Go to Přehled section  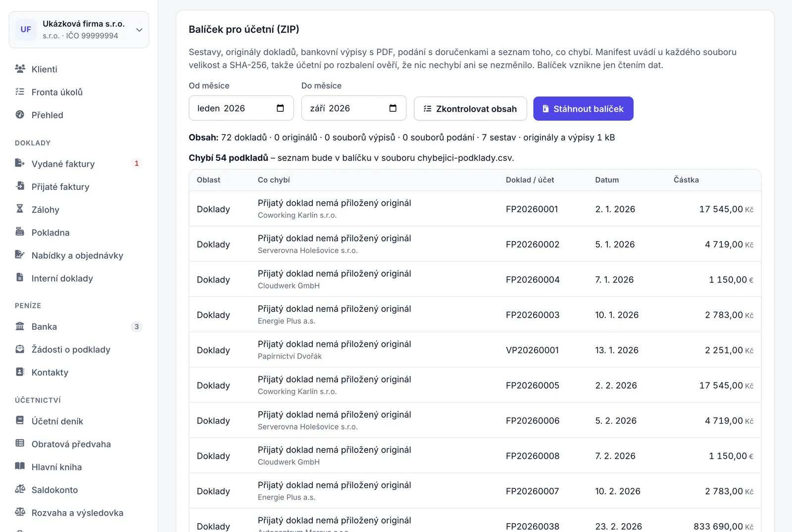pyautogui.click(x=79, y=115)
